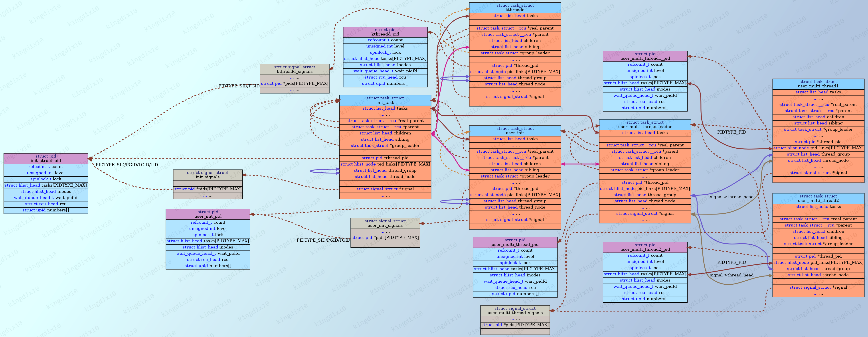The height and width of the screenshot is (337, 868).
Task: Select 'list_head sibling' row in kthreadd
Action: (515, 47)
